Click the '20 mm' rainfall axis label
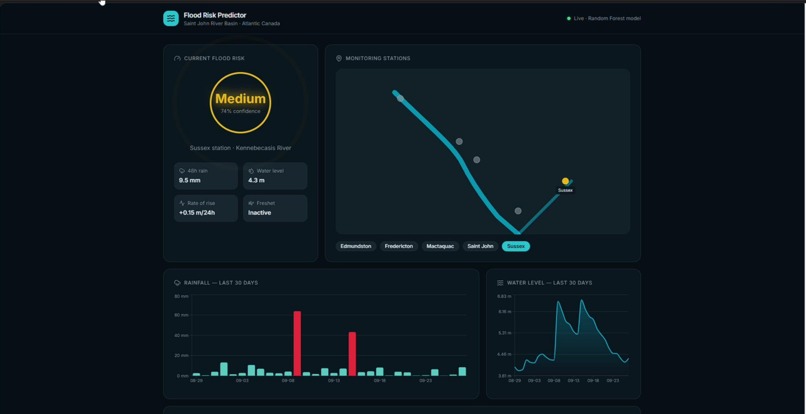Viewport: 806px width, 414px height. (182, 356)
